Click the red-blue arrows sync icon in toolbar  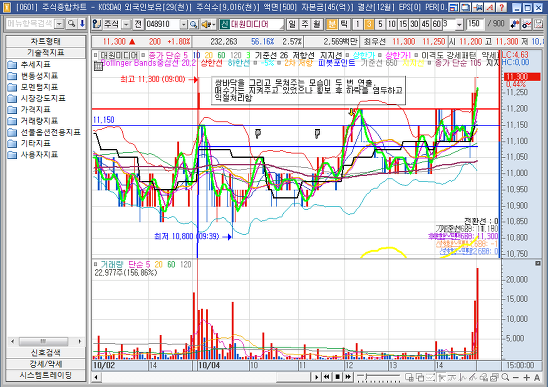pos(515,24)
